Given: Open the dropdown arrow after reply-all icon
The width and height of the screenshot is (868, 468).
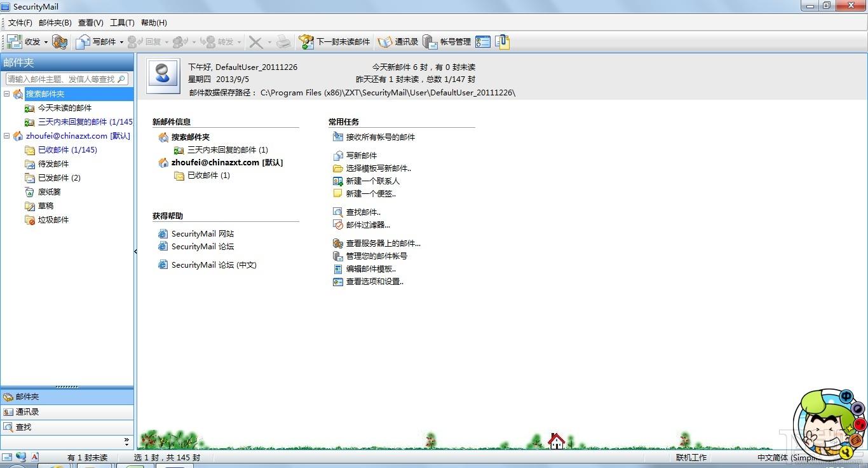Looking at the screenshot, I should (x=194, y=42).
